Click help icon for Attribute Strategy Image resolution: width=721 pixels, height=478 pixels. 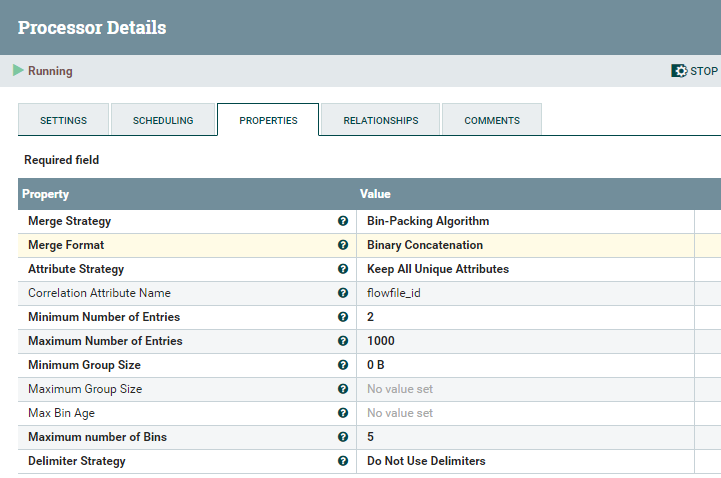tap(343, 269)
